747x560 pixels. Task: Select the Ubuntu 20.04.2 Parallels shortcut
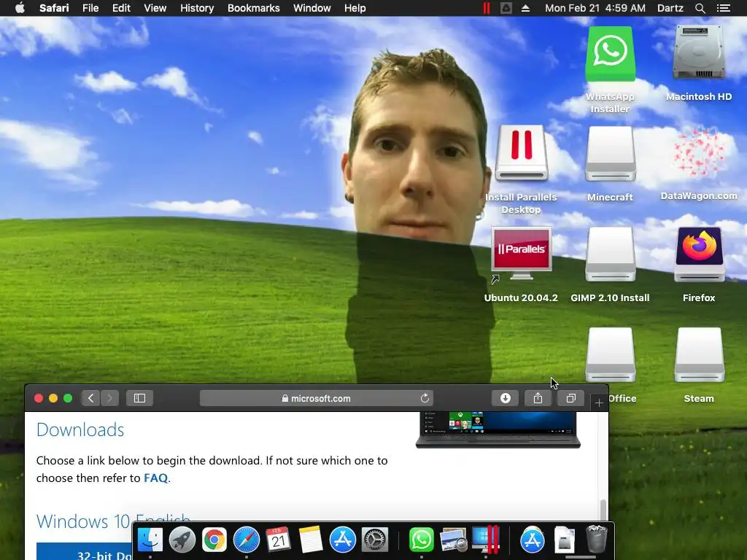[x=521, y=254]
